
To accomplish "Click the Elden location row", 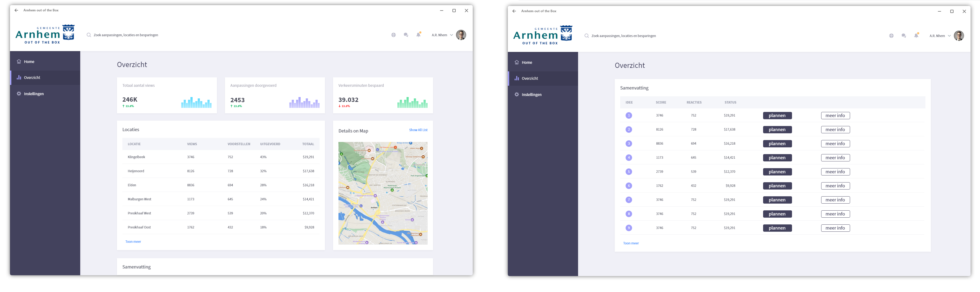I will (221, 185).
